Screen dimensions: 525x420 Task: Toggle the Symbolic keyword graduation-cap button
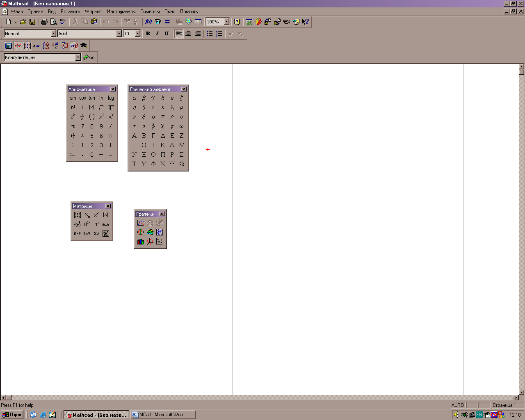pyautogui.click(x=84, y=46)
